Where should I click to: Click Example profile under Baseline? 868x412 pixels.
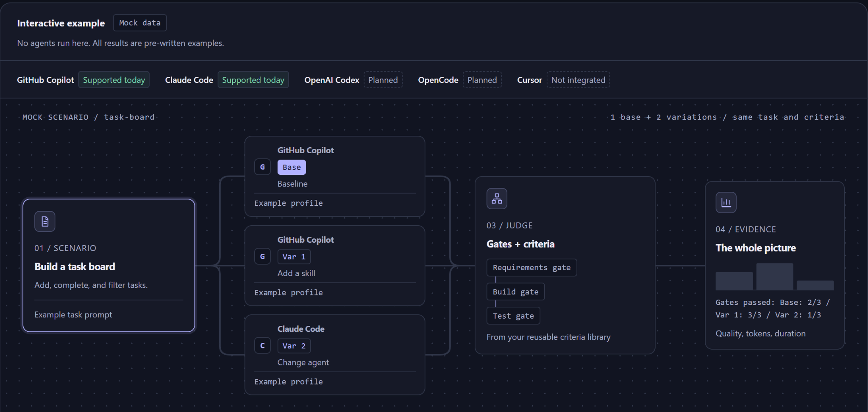(289, 203)
